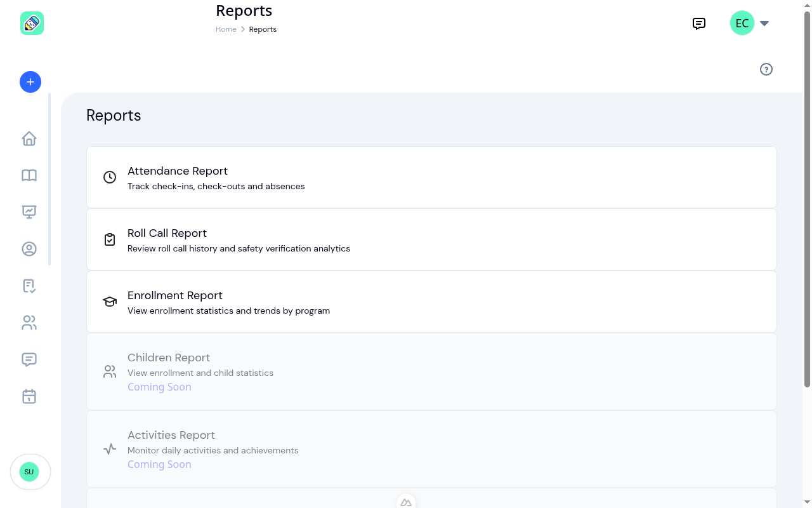Click the Roll Call clipboard icon
Screen dimensions: 812x508
(x=110, y=239)
